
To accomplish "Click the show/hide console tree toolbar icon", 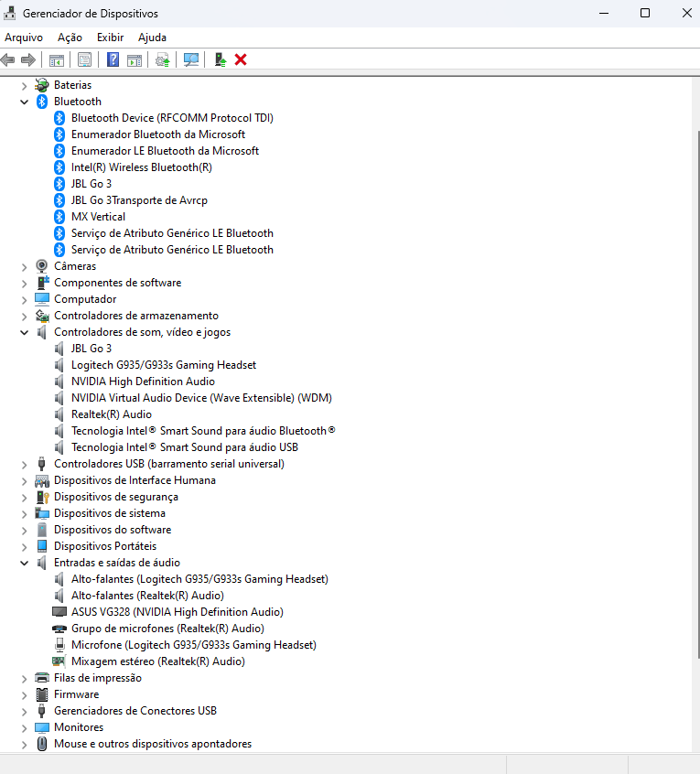I will (x=57, y=60).
